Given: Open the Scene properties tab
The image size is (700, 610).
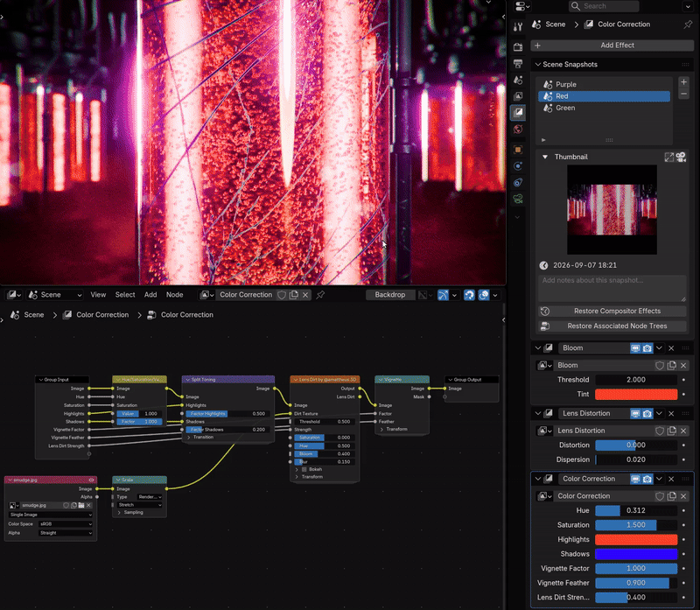Looking at the screenshot, I should [518, 80].
